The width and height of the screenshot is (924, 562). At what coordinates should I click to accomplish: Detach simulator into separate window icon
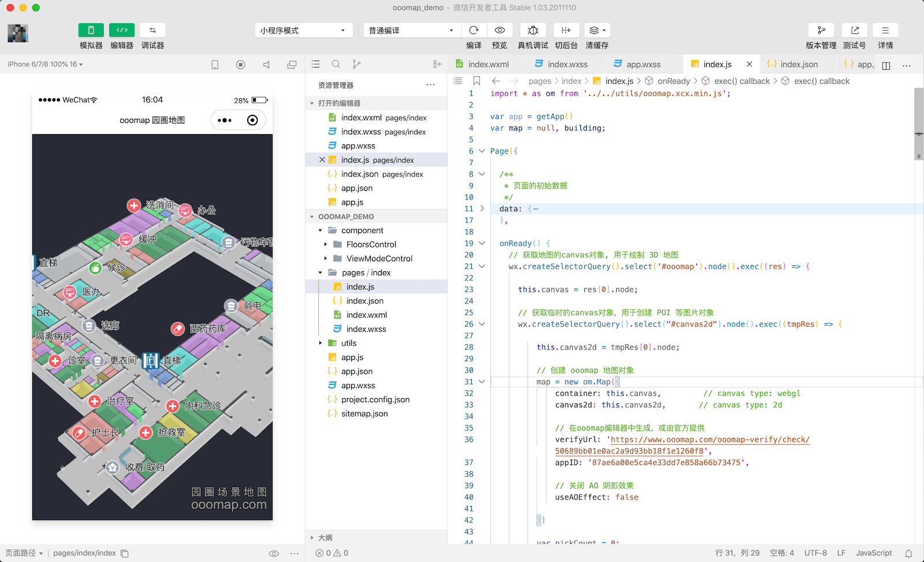(x=292, y=65)
